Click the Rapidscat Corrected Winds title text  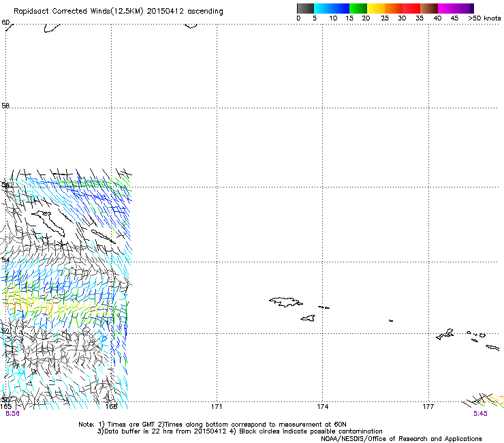pyautogui.click(x=119, y=11)
